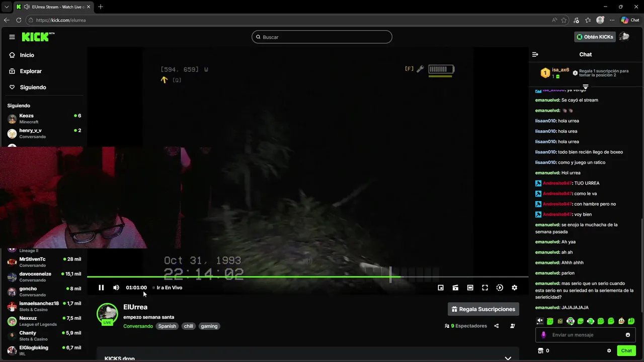Screen dimensions: 644x362
Task: Open goncho channel in sidebar
Action: pos(44,292)
